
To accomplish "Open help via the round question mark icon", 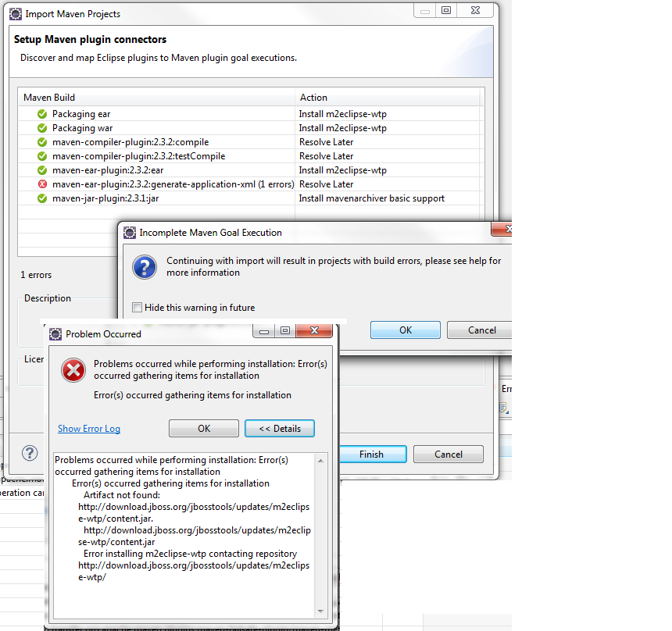I will (30, 453).
